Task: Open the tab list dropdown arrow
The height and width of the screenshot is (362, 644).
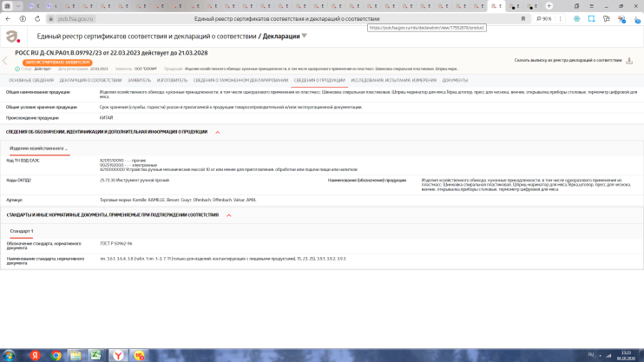Action: click(x=18, y=6)
